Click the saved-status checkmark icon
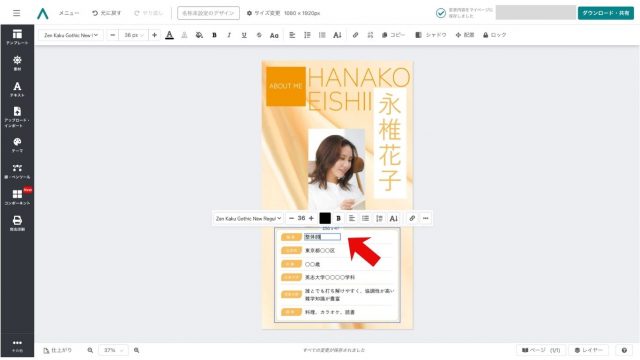Viewport: 640px width, 360px height. pos(440,13)
